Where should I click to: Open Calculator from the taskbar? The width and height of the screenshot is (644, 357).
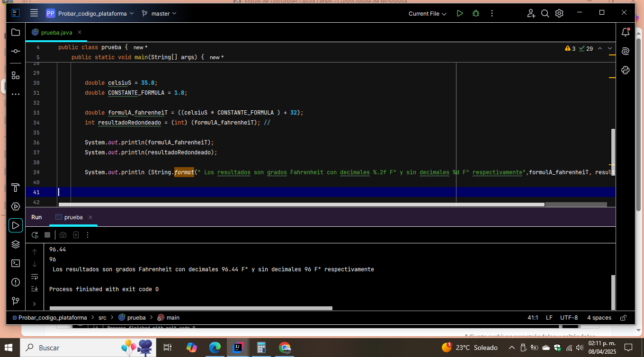[261, 348]
